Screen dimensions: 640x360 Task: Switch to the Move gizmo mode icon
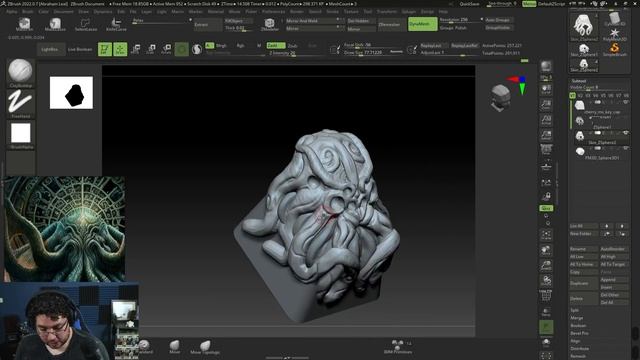pyautogui.click(x=136, y=49)
